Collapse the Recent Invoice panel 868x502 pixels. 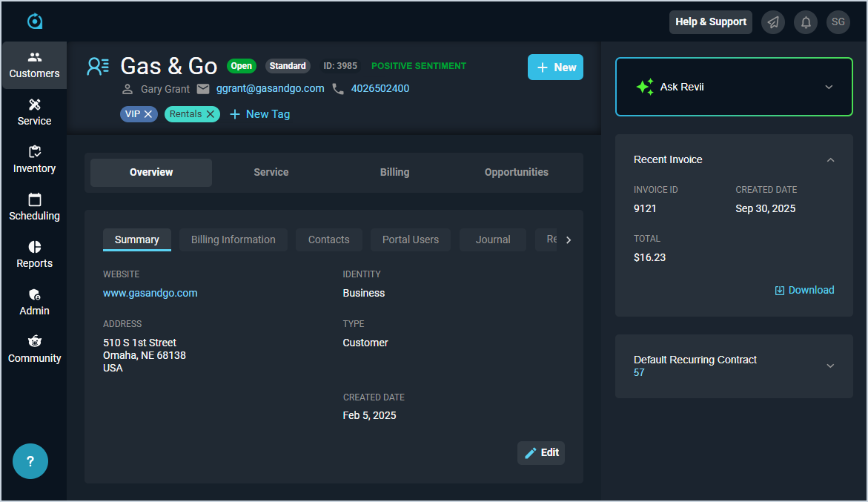point(830,160)
